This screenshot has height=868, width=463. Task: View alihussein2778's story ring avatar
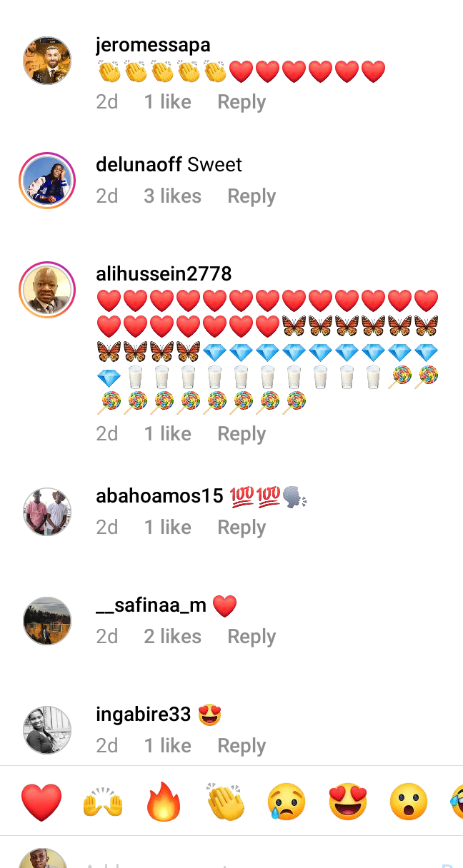47,289
